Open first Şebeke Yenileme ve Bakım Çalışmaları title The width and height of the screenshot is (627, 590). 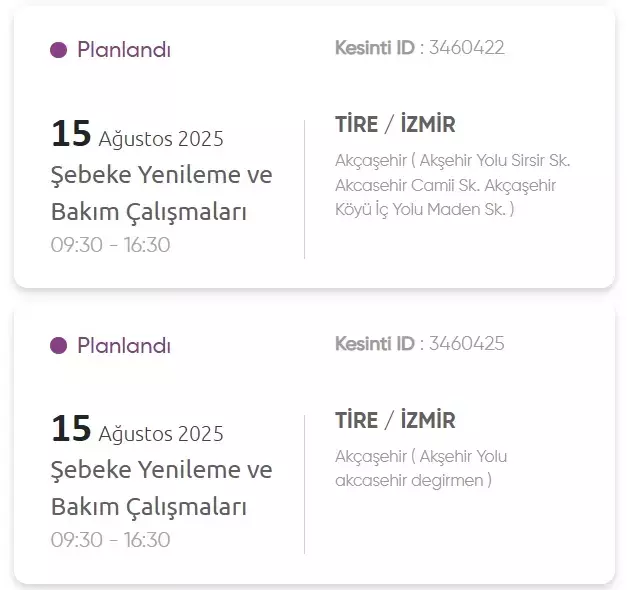(x=162, y=193)
